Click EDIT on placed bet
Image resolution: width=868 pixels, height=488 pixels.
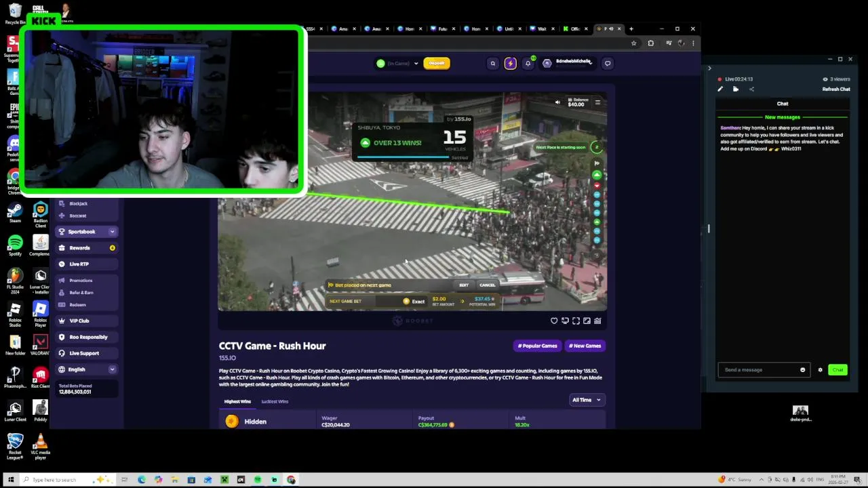coord(464,285)
